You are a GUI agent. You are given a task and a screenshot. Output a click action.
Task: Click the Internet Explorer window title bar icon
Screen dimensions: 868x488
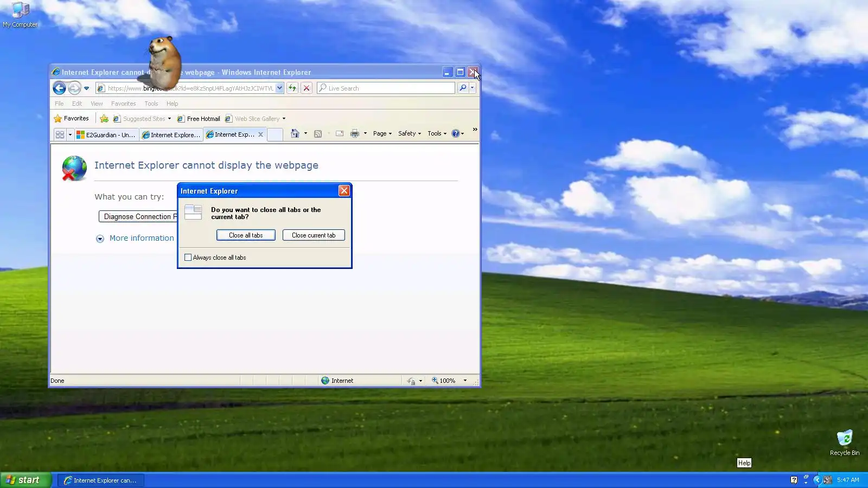(55, 72)
